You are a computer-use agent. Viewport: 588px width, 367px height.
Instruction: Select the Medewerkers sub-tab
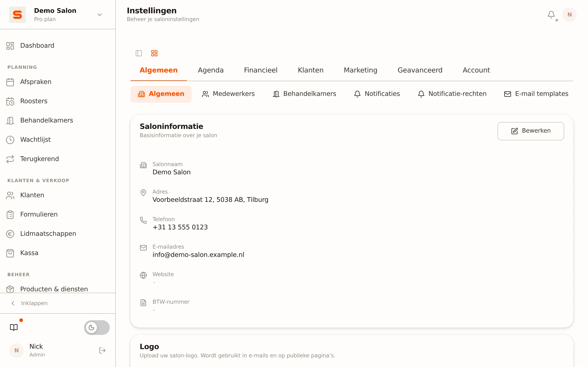(228, 94)
